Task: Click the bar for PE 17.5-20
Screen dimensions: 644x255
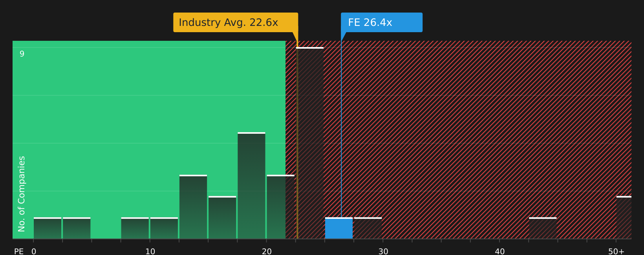Action: click(x=251, y=186)
